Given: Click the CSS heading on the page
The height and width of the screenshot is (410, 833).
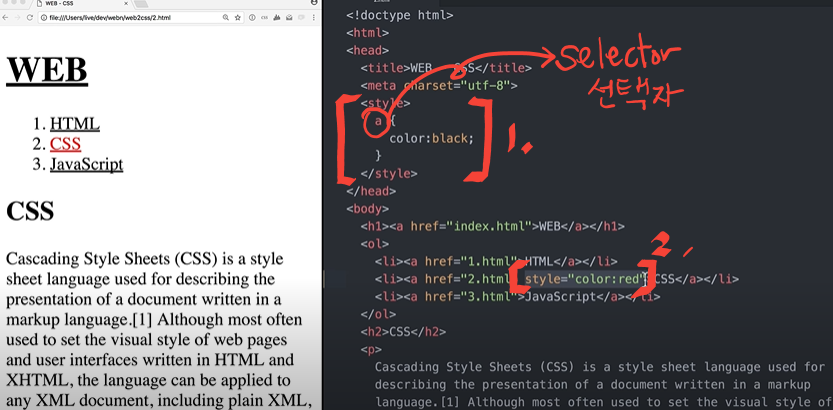Looking at the screenshot, I should point(30,211).
